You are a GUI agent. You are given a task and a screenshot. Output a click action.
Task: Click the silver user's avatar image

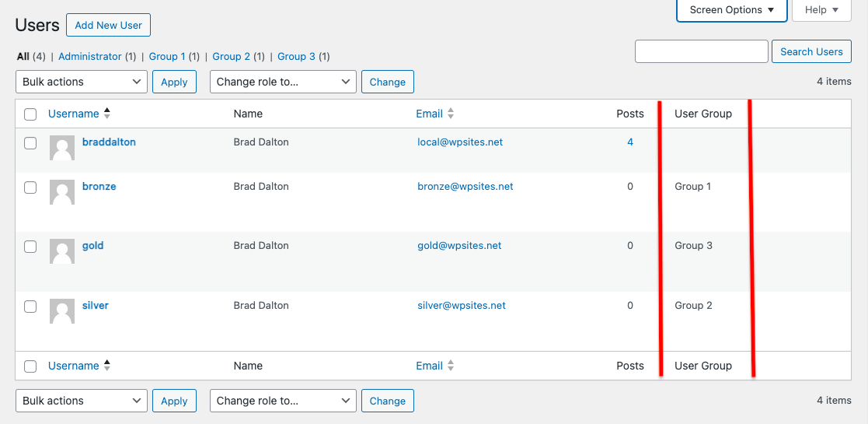click(62, 311)
